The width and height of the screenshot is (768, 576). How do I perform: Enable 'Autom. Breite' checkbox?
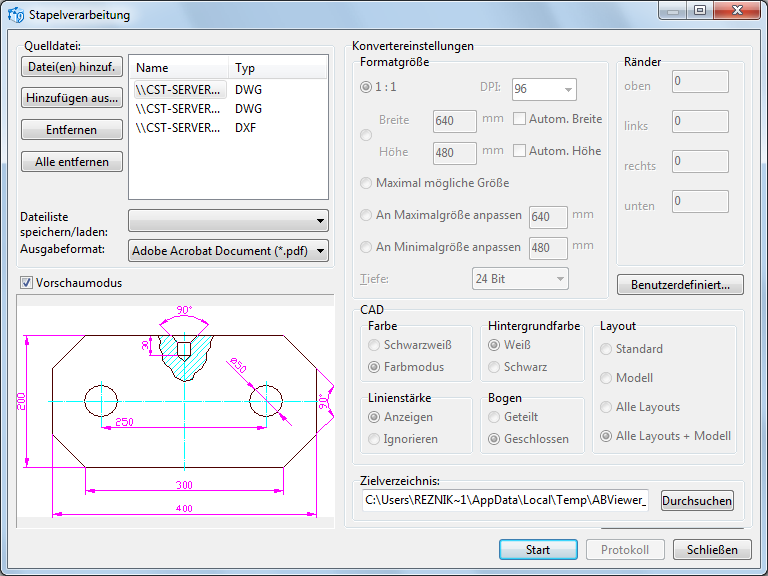pos(520,119)
